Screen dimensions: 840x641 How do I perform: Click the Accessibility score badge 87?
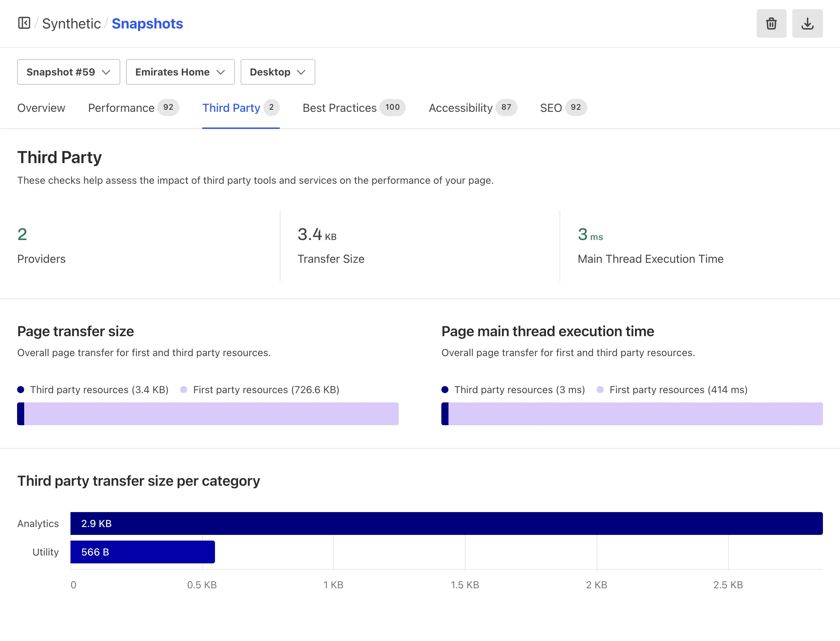click(x=506, y=108)
